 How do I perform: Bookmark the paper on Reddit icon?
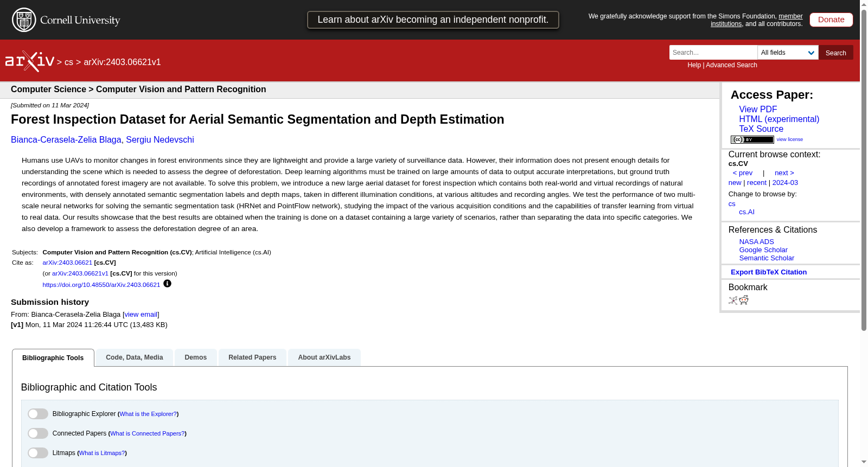point(744,300)
